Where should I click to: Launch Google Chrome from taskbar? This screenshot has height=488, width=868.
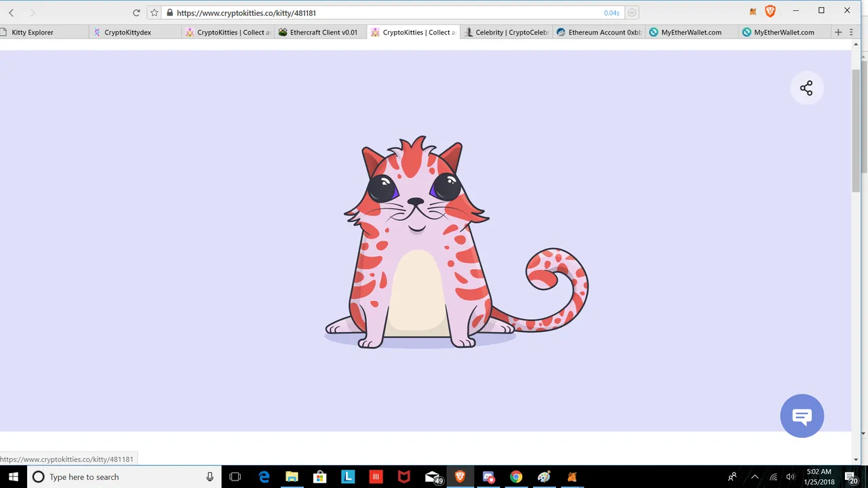point(516,477)
